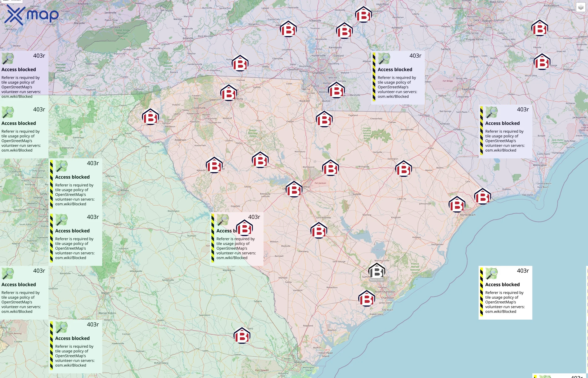Click the Rock Hill city label
The width and height of the screenshot is (588, 378).
click(x=304, y=101)
